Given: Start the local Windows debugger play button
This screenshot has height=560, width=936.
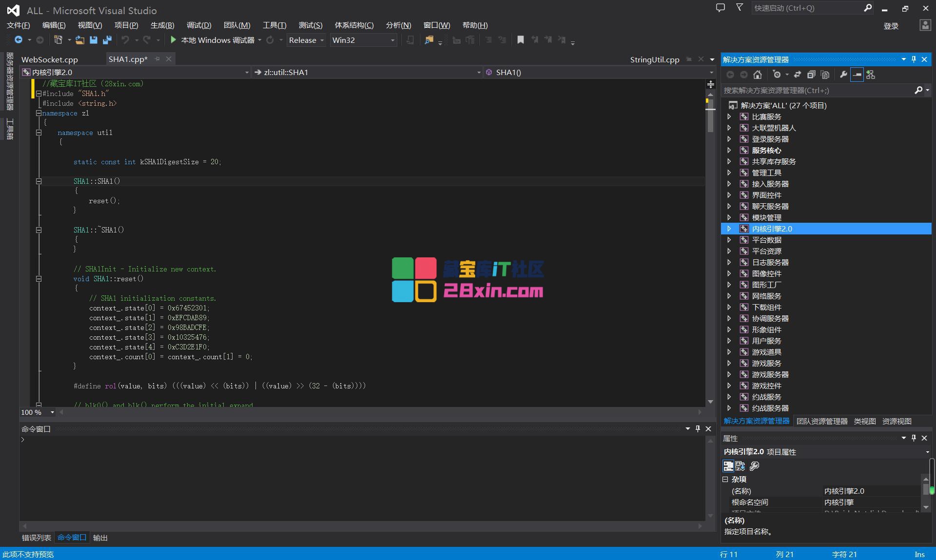Looking at the screenshot, I should (173, 40).
